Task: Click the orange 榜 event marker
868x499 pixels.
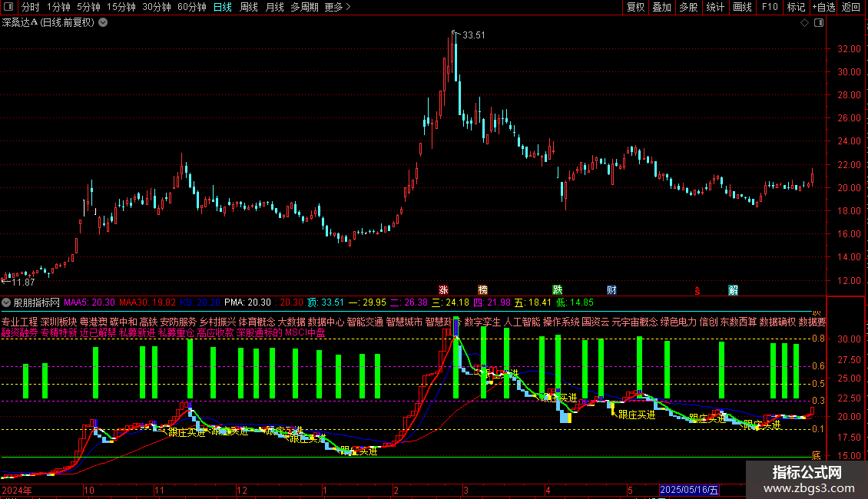Action: click(x=482, y=290)
